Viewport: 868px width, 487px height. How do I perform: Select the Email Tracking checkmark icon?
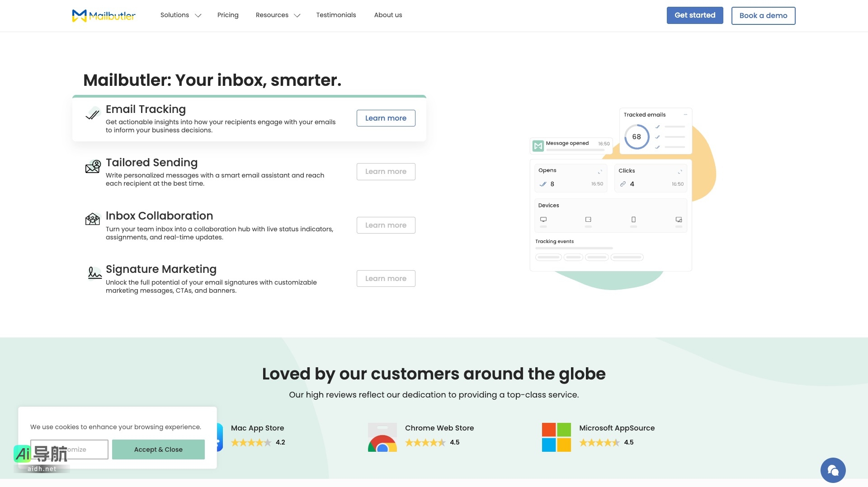point(93,114)
